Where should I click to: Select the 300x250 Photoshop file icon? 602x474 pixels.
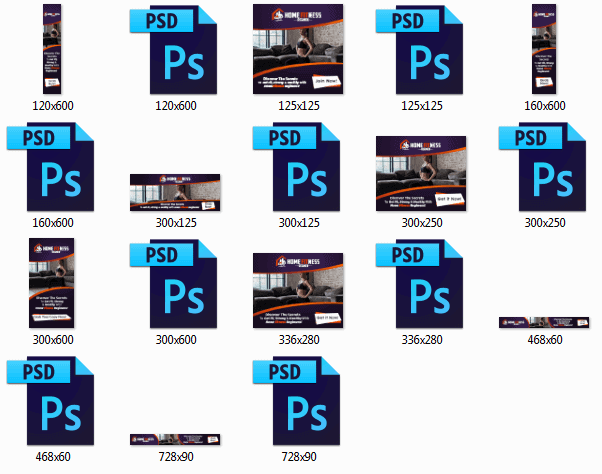point(545,167)
